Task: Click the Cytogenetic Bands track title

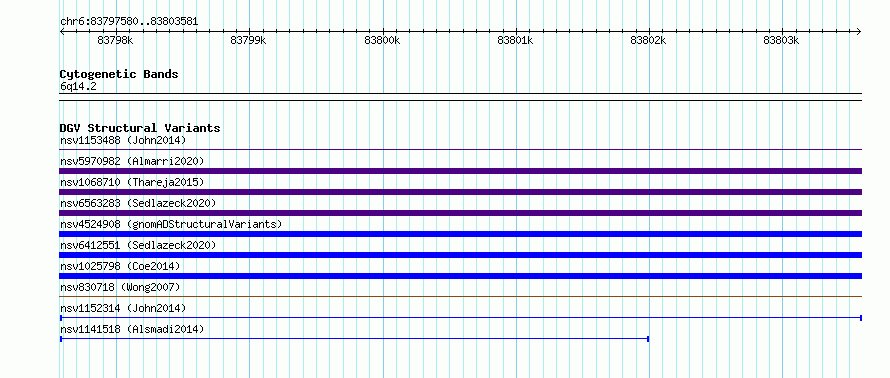Action: point(119,74)
